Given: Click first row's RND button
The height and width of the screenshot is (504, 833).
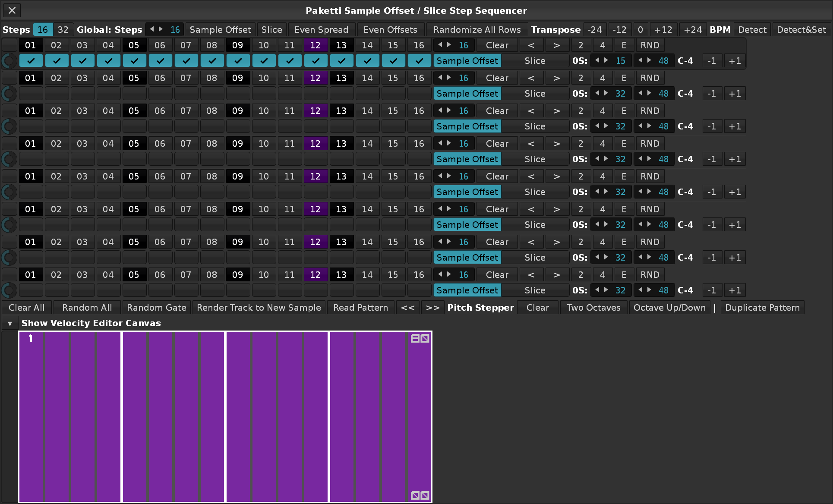Looking at the screenshot, I should coord(650,45).
